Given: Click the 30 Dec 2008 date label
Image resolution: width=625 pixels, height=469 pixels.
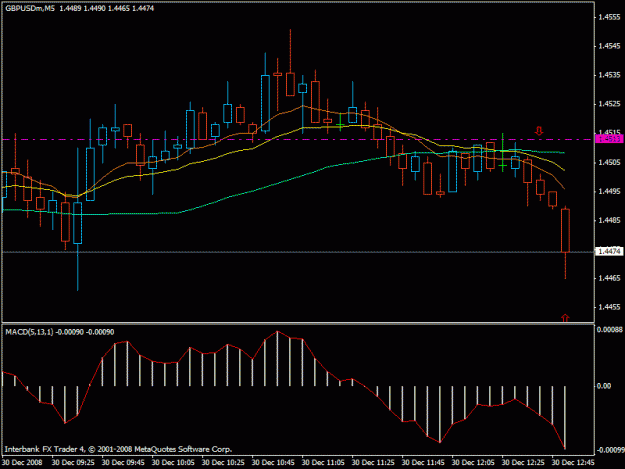Looking at the screenshot, I should coord(22,463).
